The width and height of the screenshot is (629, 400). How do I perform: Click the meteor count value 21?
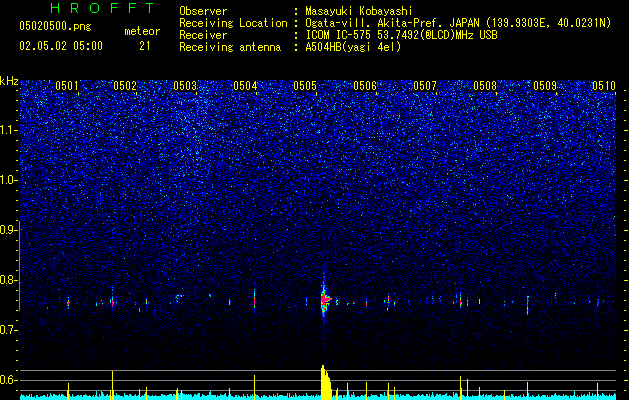[144, 46]
